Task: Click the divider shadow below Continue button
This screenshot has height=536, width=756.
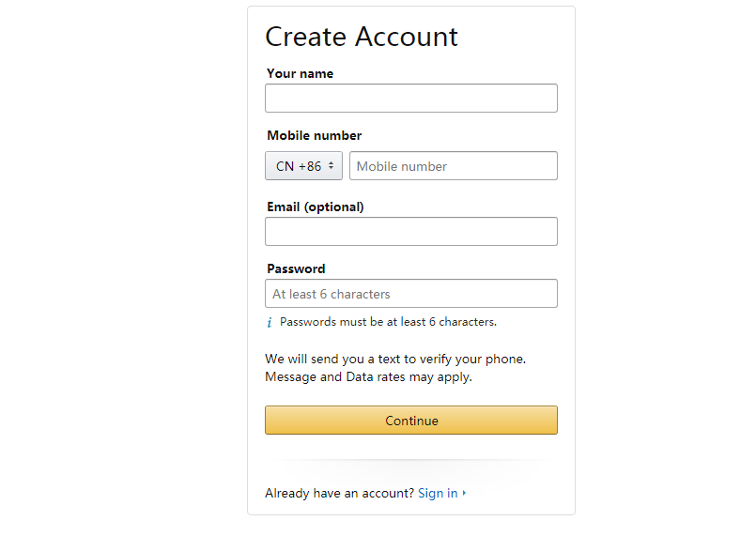Action: (x=410, y=462)
